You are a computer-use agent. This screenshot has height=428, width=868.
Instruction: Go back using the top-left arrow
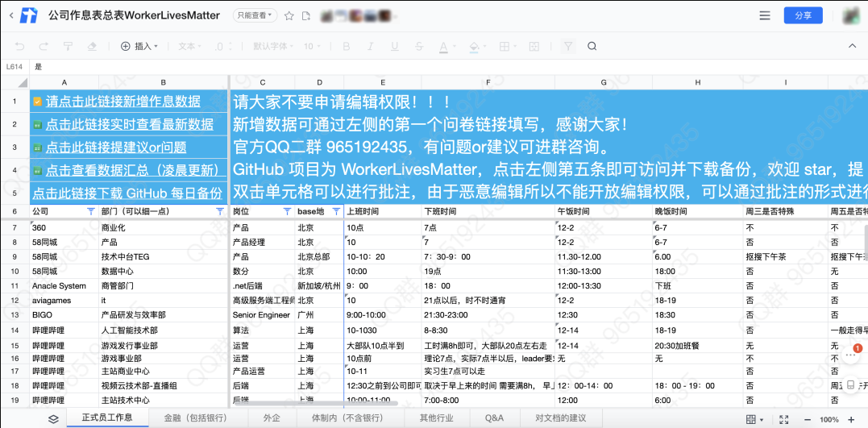[11, 15]
